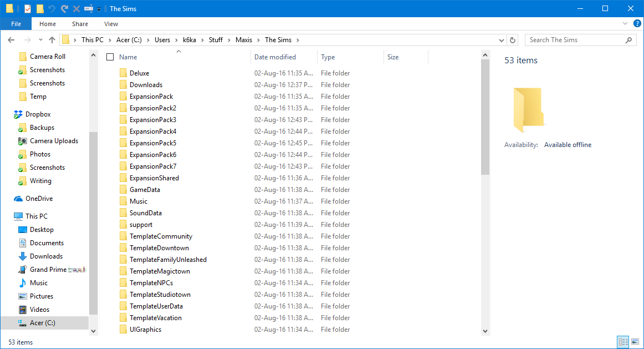
Task: Click the Rename icon in quick access toolbar
Action: point(88,9)
